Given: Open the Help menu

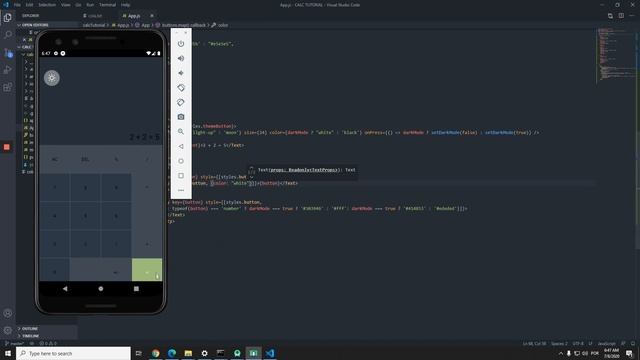Looking at the screenshot, I should pos(125,5).
